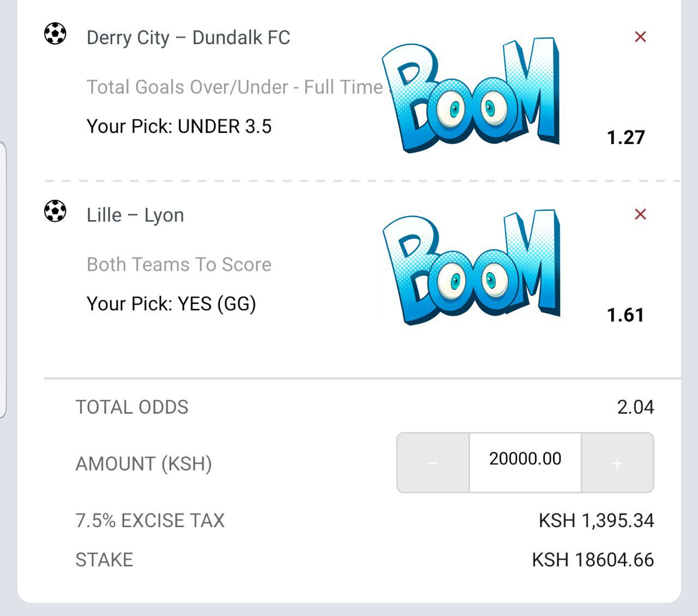Image resolution: width=698 pixels, height=616 pixels.
Task: Click the 1.61 odds value
Action: pyautogui.click(x=625, y=315)
